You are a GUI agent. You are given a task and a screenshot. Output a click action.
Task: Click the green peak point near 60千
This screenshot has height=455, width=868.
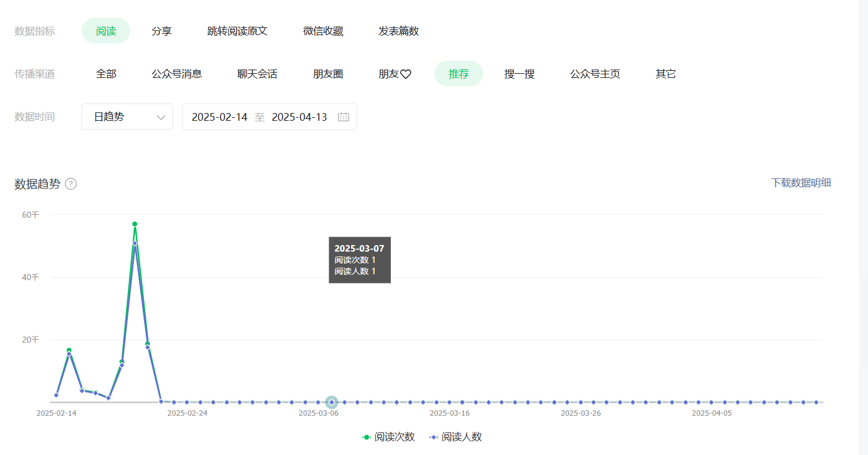point(134,224)
